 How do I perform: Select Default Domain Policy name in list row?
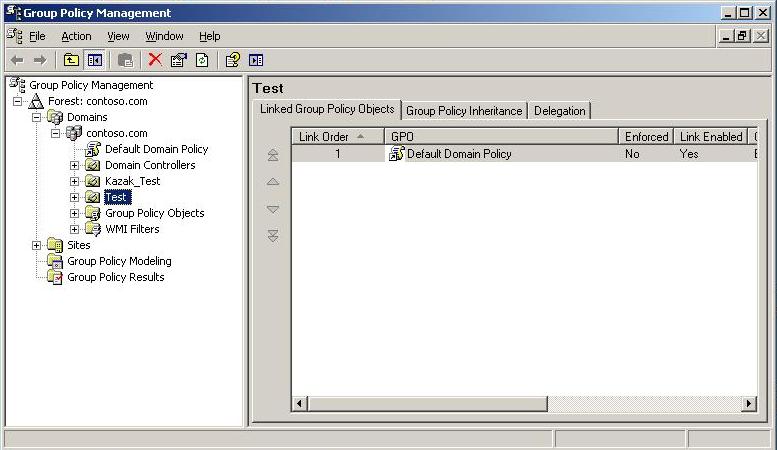pyautogui.click(x=459, y=154)
